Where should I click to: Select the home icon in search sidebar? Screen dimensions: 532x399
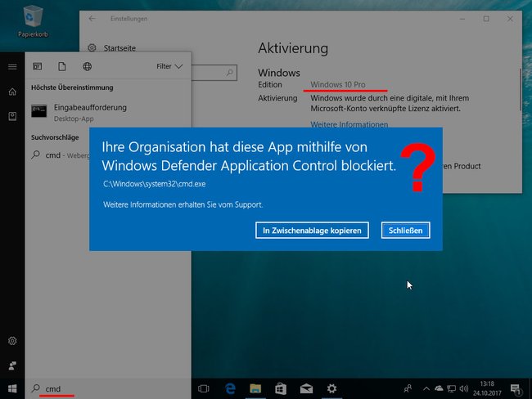coord(12,92)
